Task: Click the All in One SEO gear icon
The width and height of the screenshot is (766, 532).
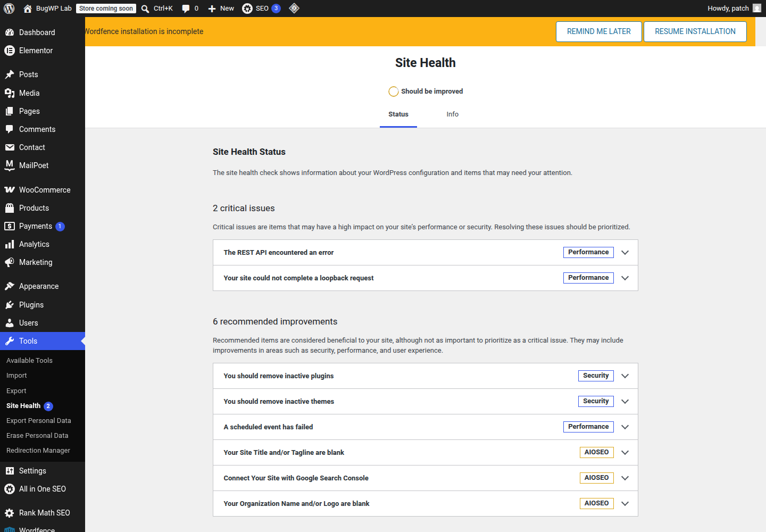Action: [10, 489]
